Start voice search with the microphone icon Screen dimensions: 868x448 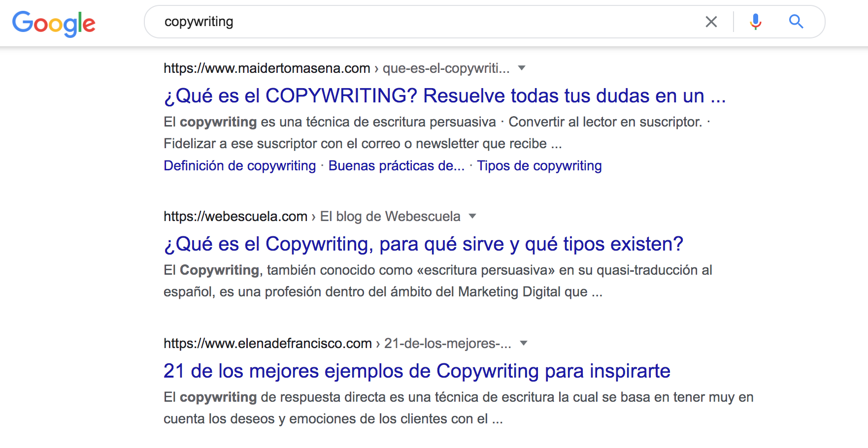coord(755,22)
